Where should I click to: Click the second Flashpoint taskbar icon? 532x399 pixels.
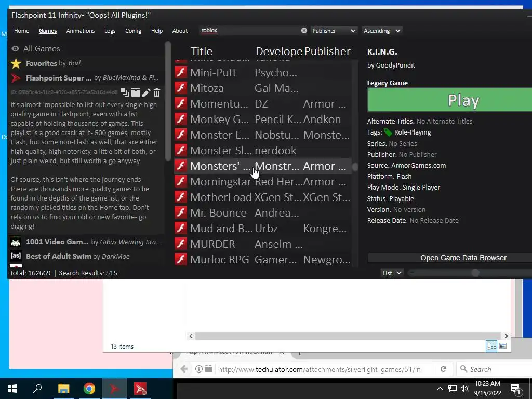coord(140,389)
